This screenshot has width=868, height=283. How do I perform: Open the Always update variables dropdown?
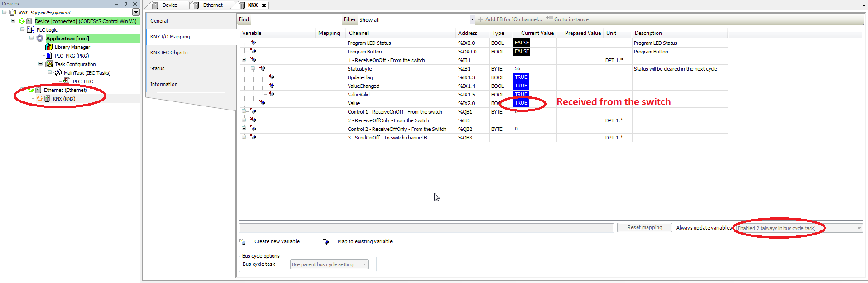click(858, 228)
